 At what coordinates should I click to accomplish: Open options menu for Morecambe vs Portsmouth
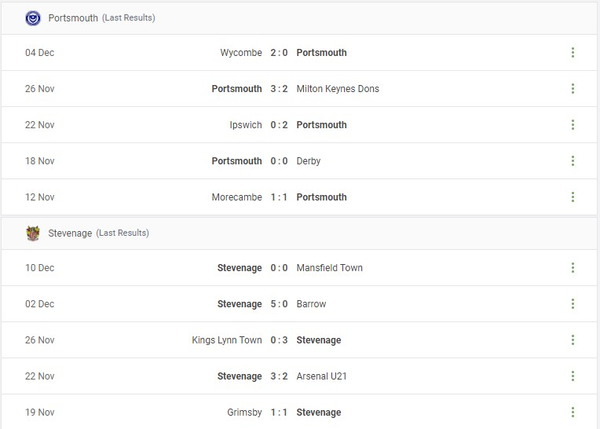[x=573, y=197]
